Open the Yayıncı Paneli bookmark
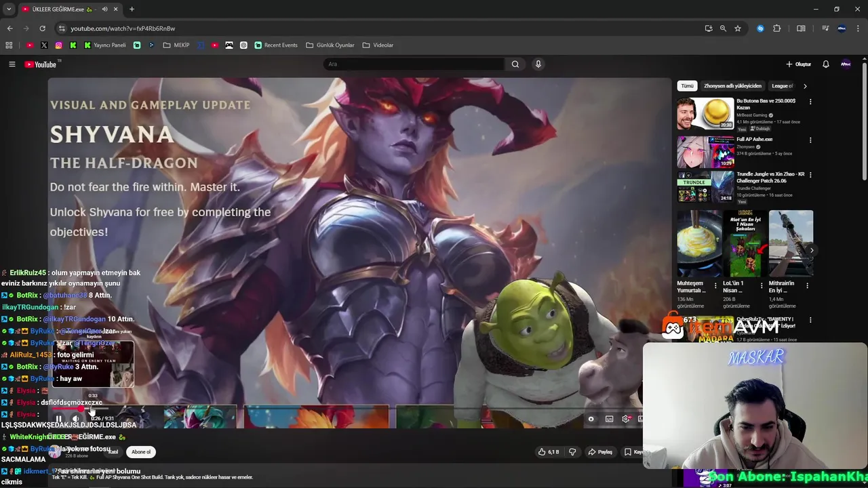The width and height of the screenshot is (868, 488). pyautogui.click(x=105, y=45)
